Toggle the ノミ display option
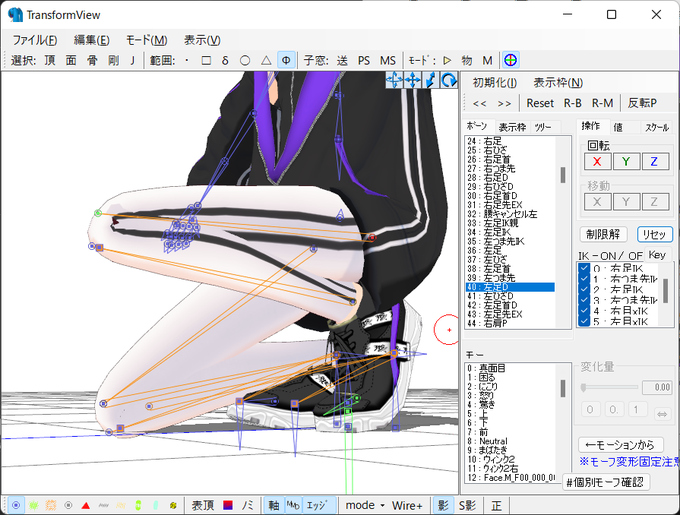 (247, 505)
